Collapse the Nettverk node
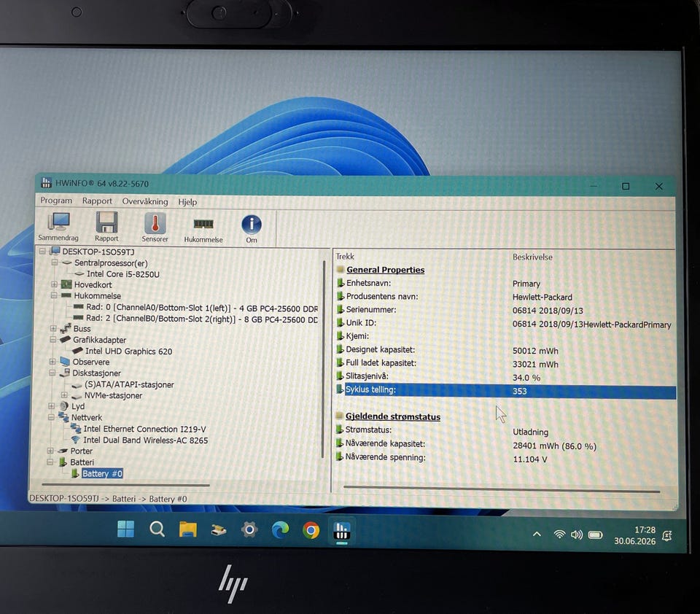Screen dimensions: 700x614 [52, 417]
